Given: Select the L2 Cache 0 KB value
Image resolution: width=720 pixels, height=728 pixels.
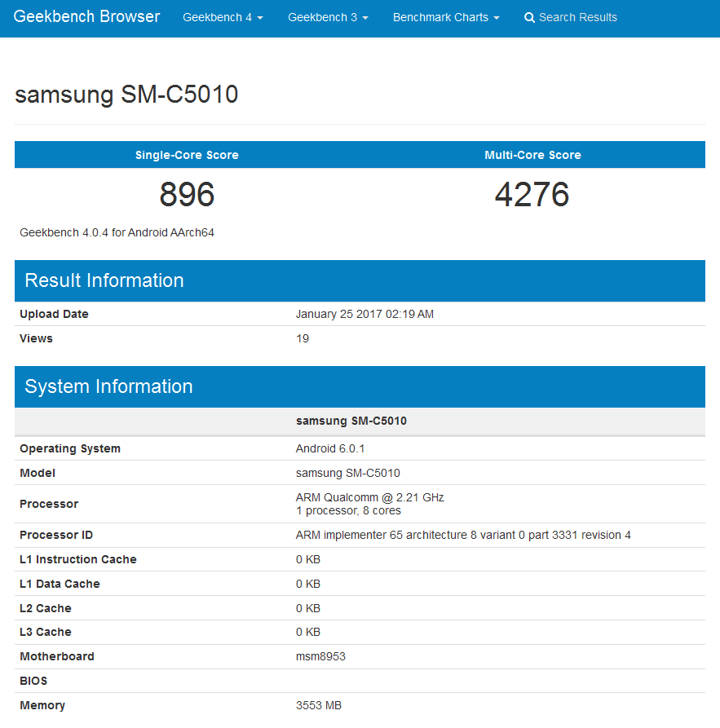Looking at the screenshot, I should pyautogui.click(x=308, y=608).
